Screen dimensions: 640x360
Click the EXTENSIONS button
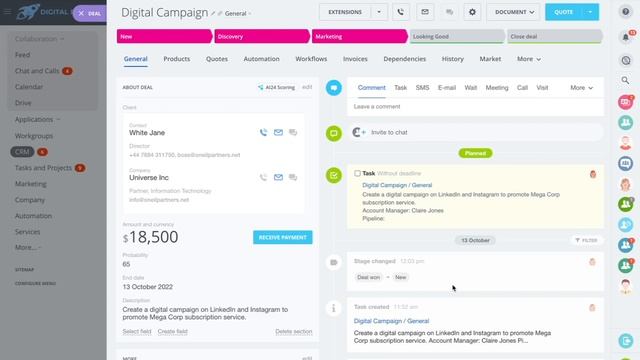tap(345, 12)
